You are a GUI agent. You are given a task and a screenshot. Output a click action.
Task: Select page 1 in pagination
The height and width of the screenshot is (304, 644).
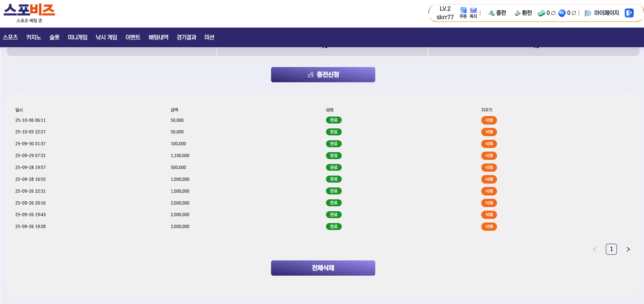coord(611,249)
